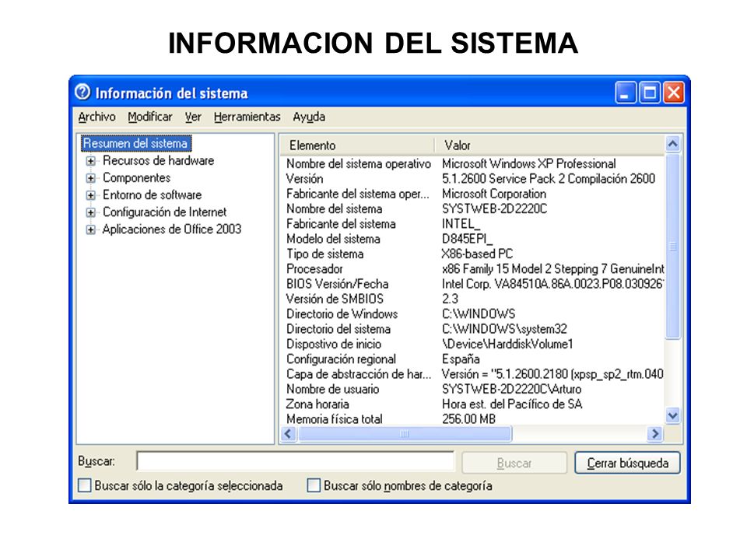
Task: Expand the Componentes node
Action: [90, 178]
